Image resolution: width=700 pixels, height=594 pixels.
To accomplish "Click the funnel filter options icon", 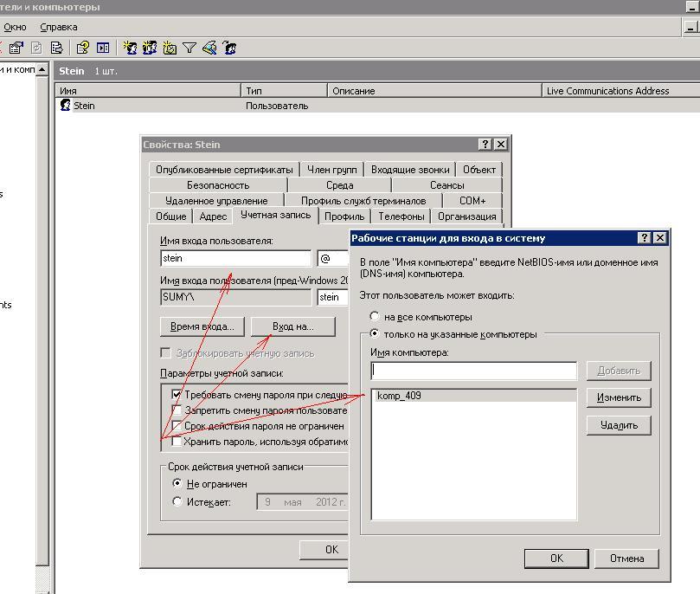I will [189, 48].
